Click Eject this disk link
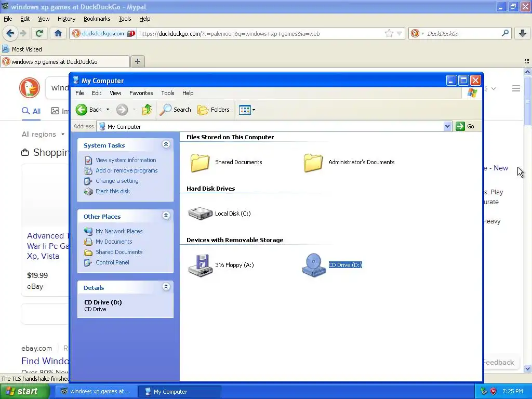532x399 pixels. 113,191
